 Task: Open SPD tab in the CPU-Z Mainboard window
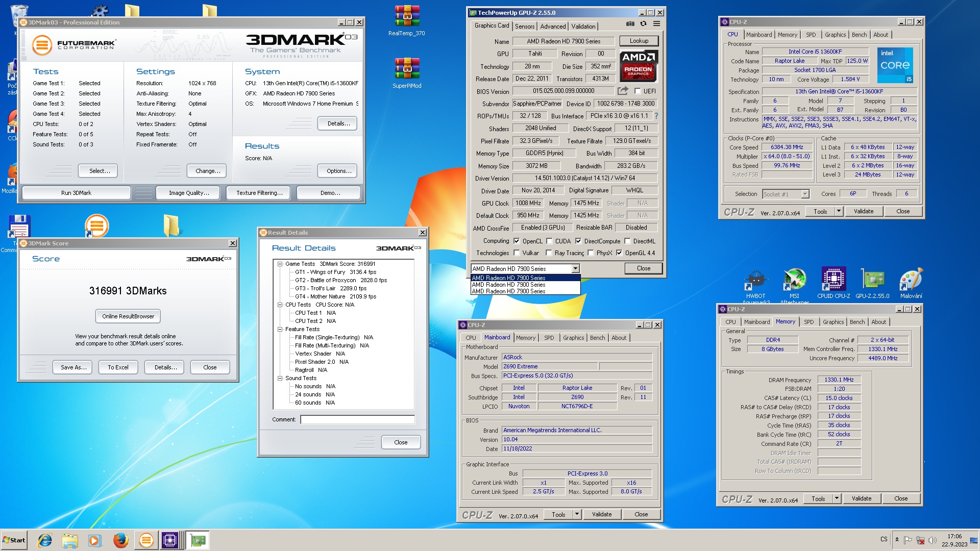[x=549, y=338]
